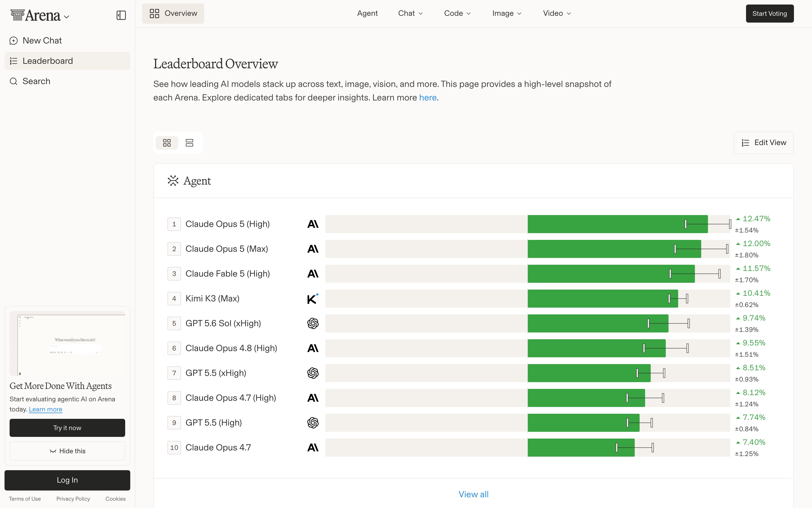This screenshot has width=812, height=508.
Task: Click the model name Claude Opus 4.7 (High)
Action: tap(231, 398)
